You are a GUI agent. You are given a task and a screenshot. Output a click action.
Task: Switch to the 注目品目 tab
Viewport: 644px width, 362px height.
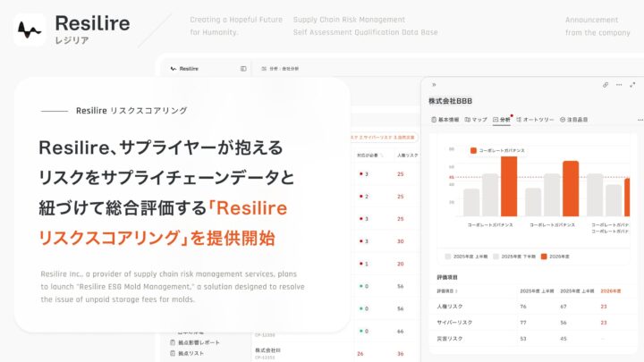pos(573,120)
